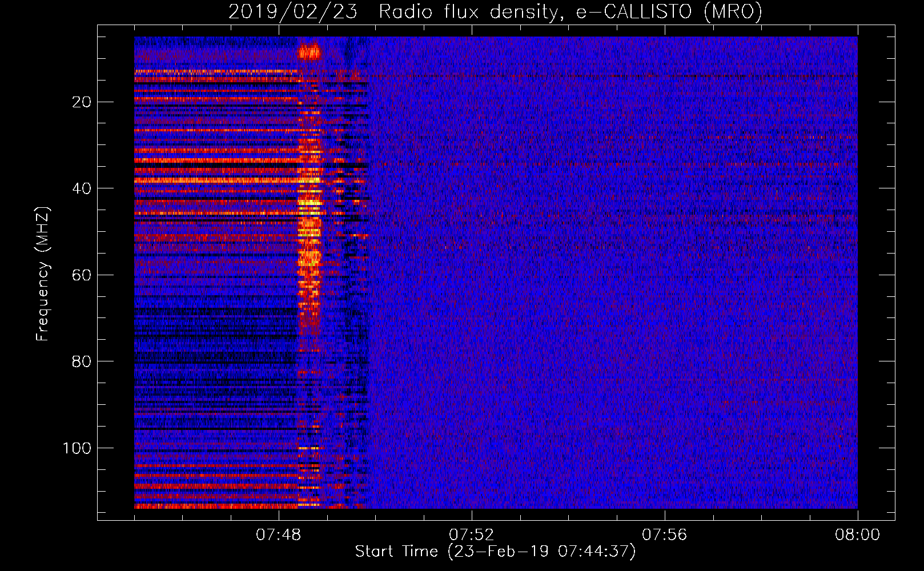Click the 40 frequency tick label
Image resolution: width=924 pixels, height=571 pixels.
point(82,188)
